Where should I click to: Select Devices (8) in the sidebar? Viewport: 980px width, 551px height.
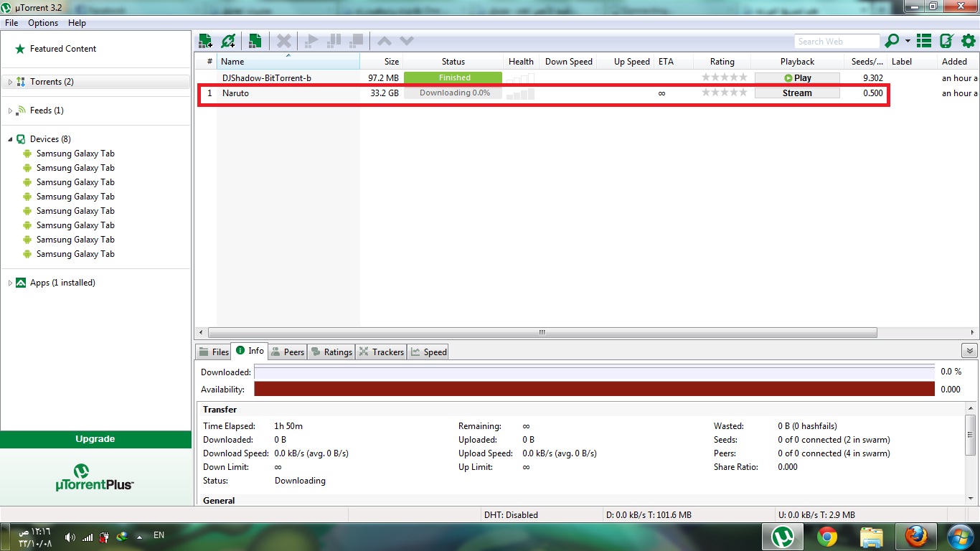pyautogui.click(x=50, y=139)
